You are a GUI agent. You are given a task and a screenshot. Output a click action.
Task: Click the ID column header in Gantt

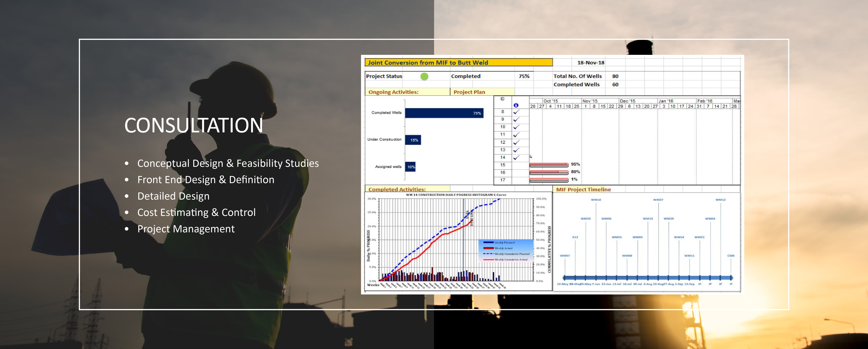[502, 99]
